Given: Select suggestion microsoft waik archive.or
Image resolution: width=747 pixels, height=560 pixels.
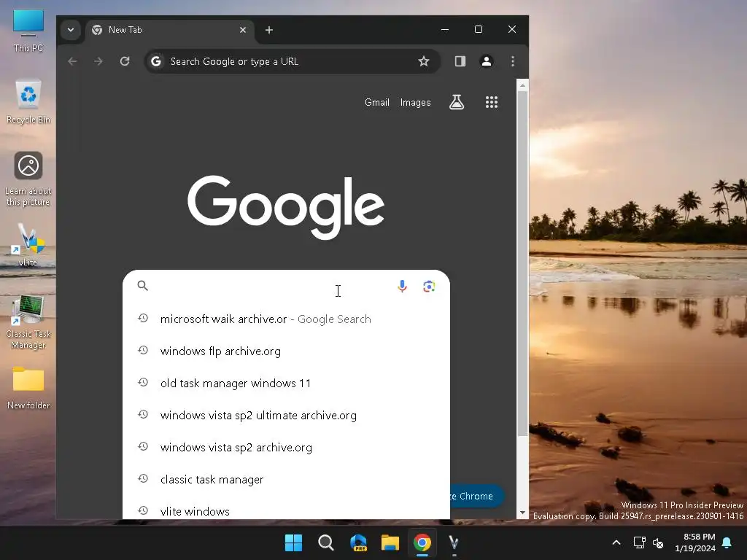Looking at the screenshot, I should (x=286, y=319).
